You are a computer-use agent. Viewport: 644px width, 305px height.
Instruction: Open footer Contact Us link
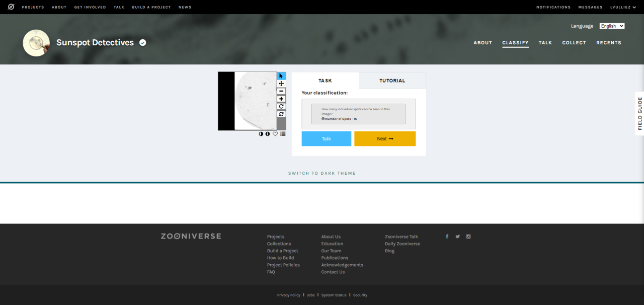[x=333, y=272]
